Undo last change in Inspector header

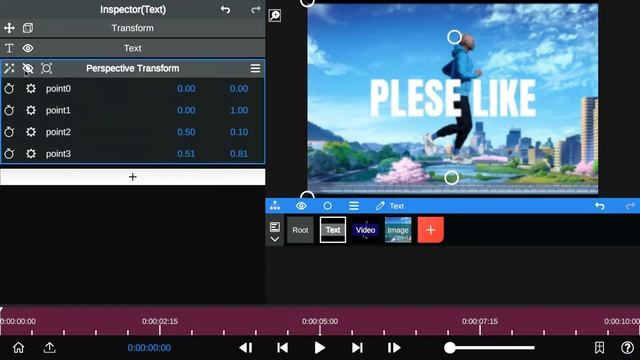[x=225, y=9]
